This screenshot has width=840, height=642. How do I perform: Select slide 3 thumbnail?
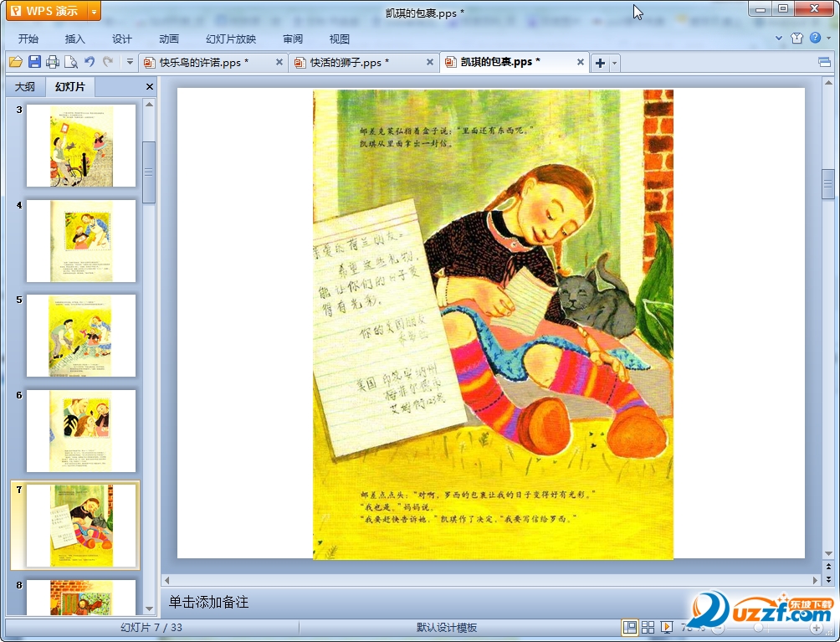(x=81, y=146)
